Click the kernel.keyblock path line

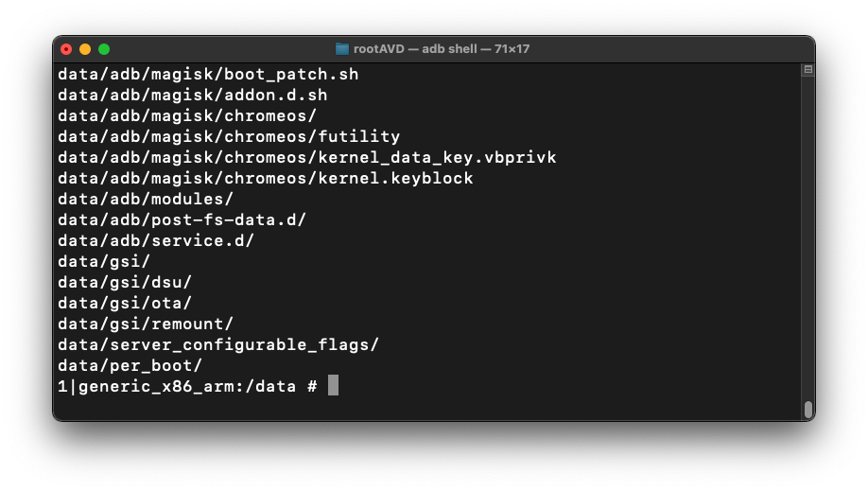(266, 178)
